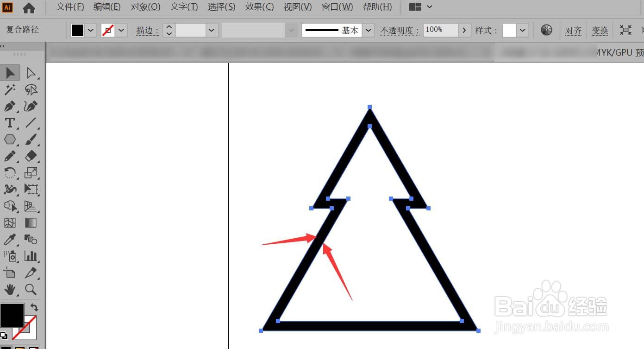The image size is (644, 349).
Task: Select the Polygon shape tool
Action: (10, 140)
